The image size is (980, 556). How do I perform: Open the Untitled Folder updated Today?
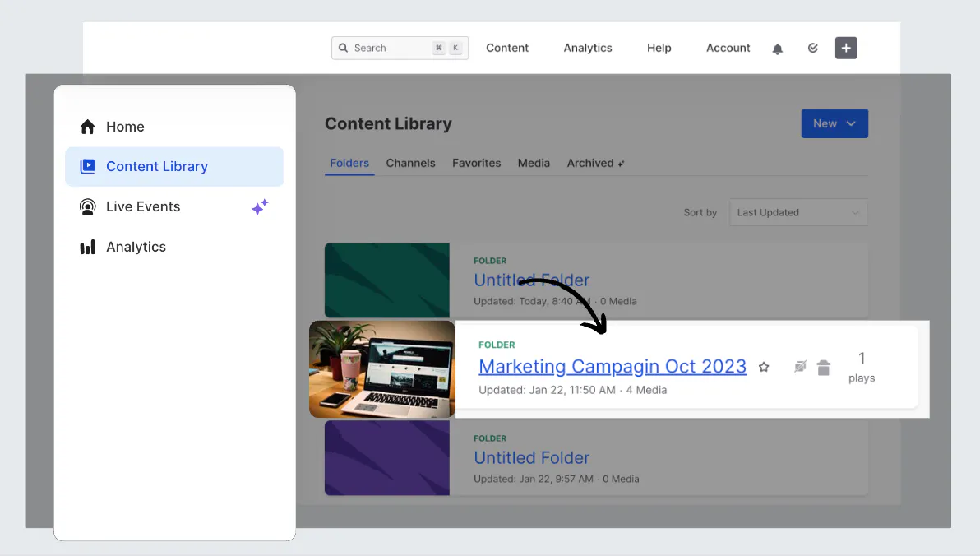(531, 280)
